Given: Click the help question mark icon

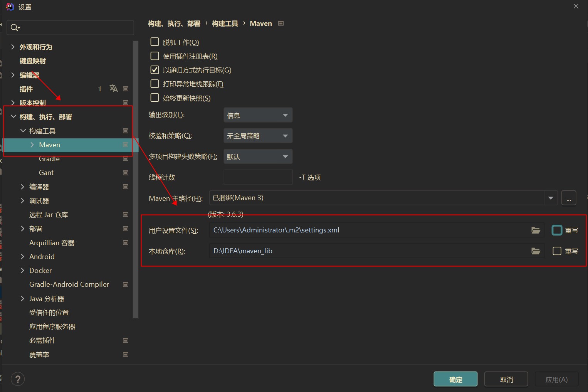Looking at the screenshot, I should pos(17,379).
